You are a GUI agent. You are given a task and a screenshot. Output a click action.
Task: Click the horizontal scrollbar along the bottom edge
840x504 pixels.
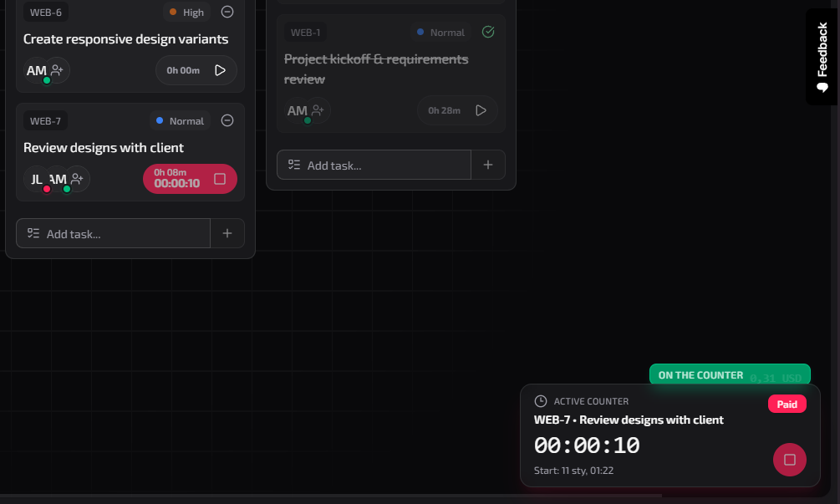pyautogui.click(x=330, y=496)
